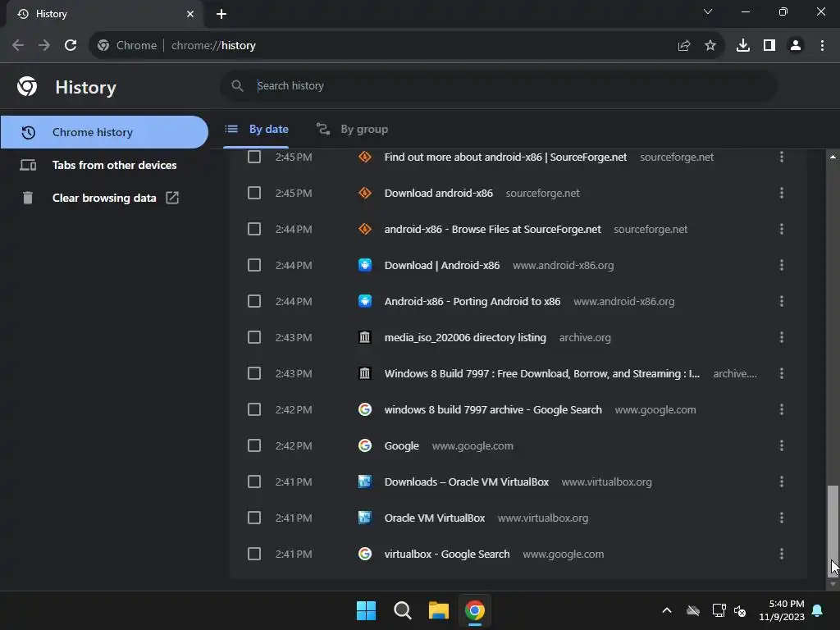840x630 pixels.
Task: Open the Windows Start menu
Action: click(x=367, y=610)
